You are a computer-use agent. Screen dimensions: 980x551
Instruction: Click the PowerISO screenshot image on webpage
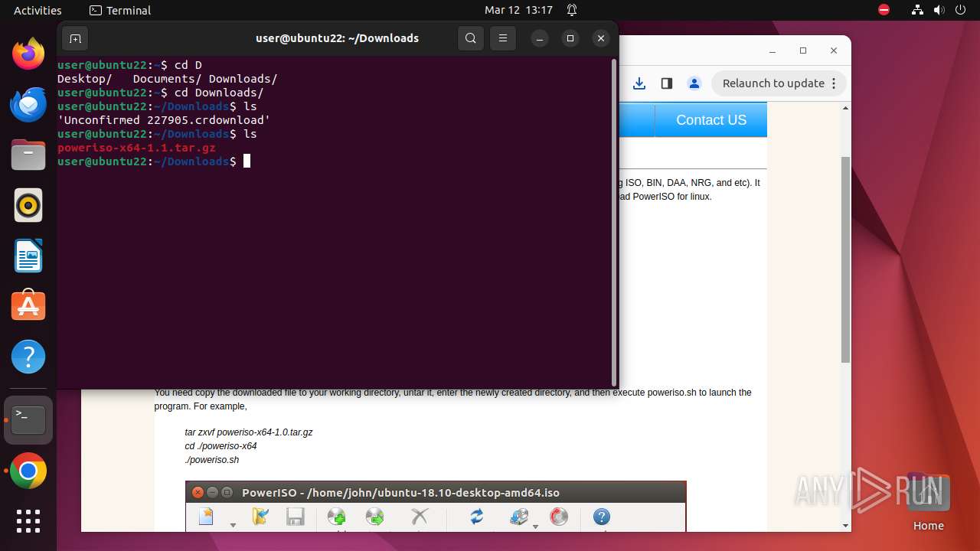tap(436, 506)
